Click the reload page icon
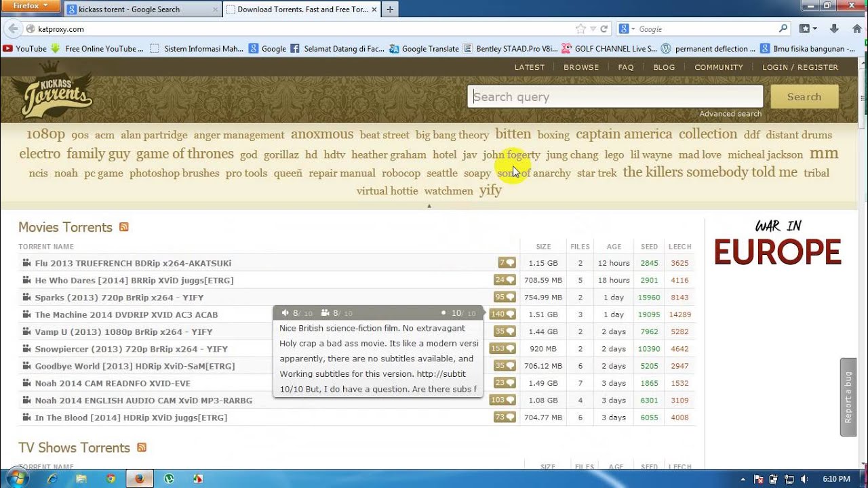The width and height of the screenshot is (868, 488). point(604,29)
